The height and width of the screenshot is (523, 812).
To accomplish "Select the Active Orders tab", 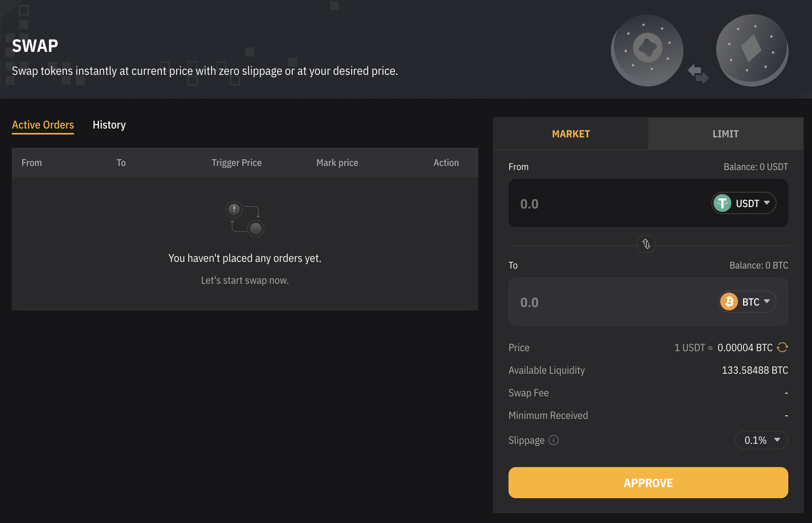I will coord(43,125).
